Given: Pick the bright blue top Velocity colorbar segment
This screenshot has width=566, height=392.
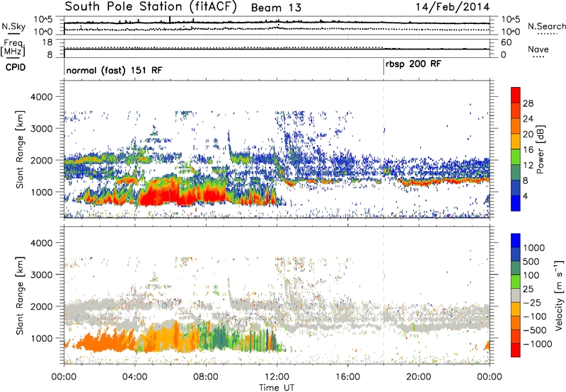Looking at the screenshot, I should point(516,241).
